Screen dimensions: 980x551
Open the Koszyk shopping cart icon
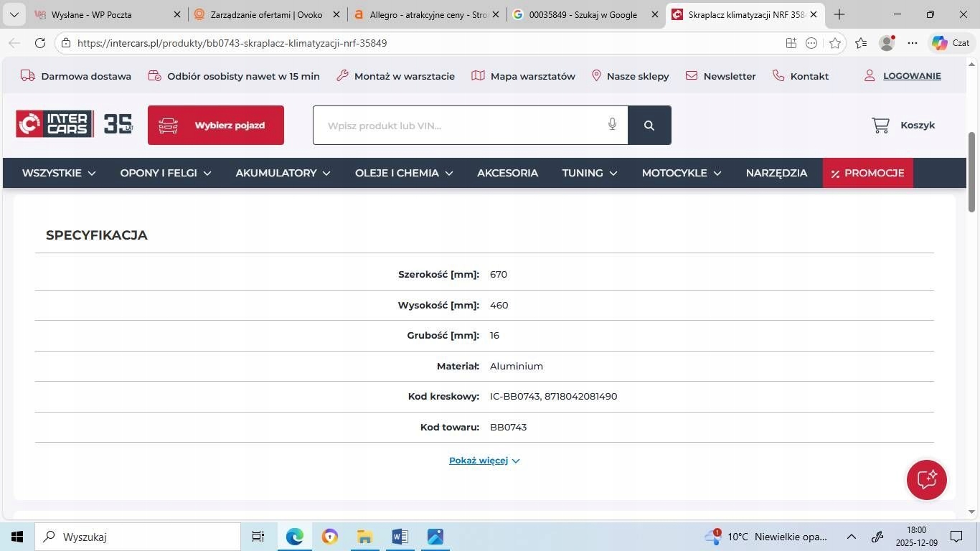[880, 125]
